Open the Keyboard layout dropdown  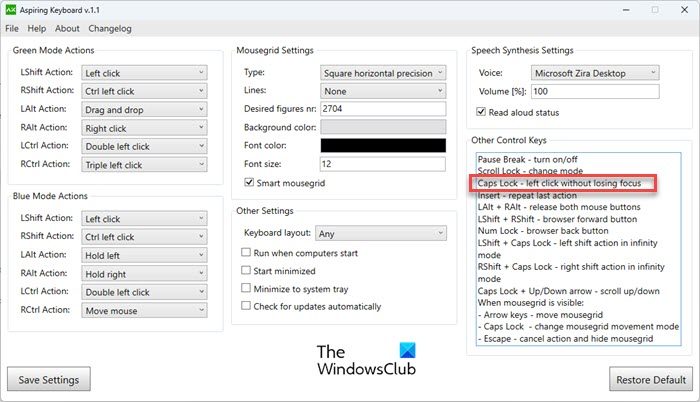pos(381,233)
